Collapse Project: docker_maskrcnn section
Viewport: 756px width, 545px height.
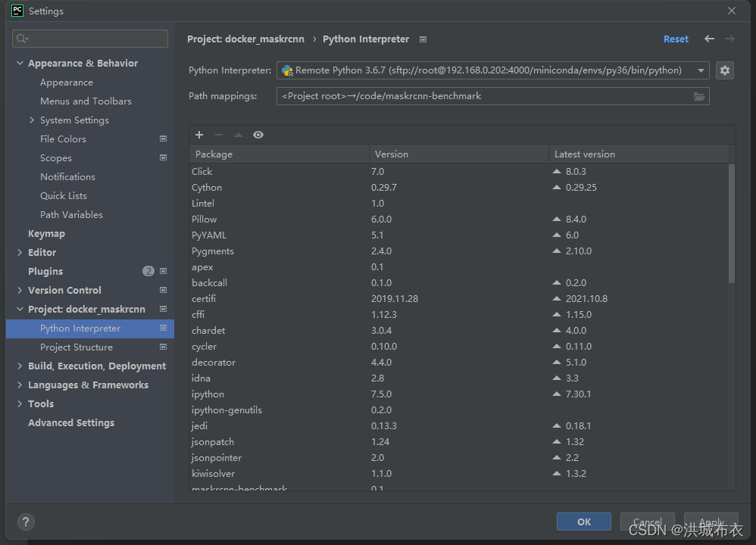click(20, 310)
